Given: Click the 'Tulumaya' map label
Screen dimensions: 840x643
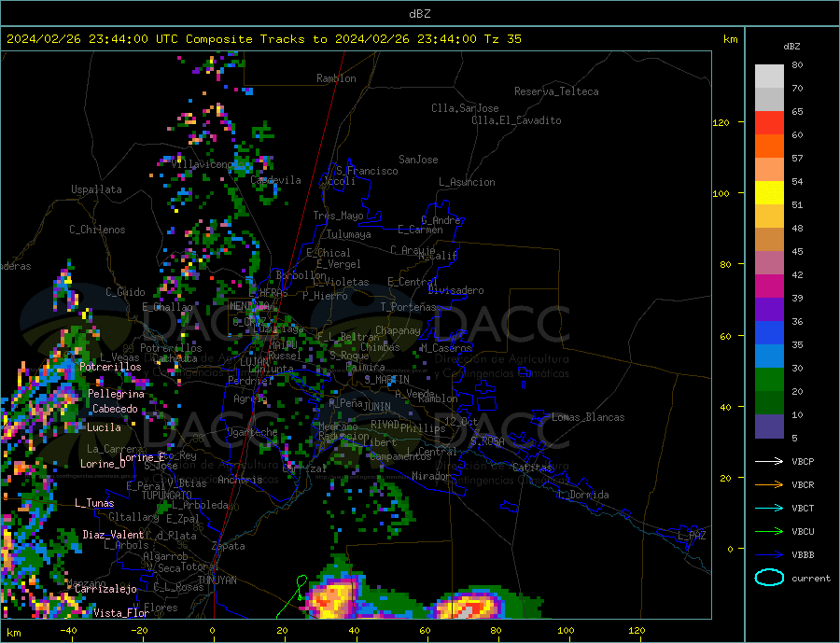Looking at the screenshot, I should click(349, 234).
